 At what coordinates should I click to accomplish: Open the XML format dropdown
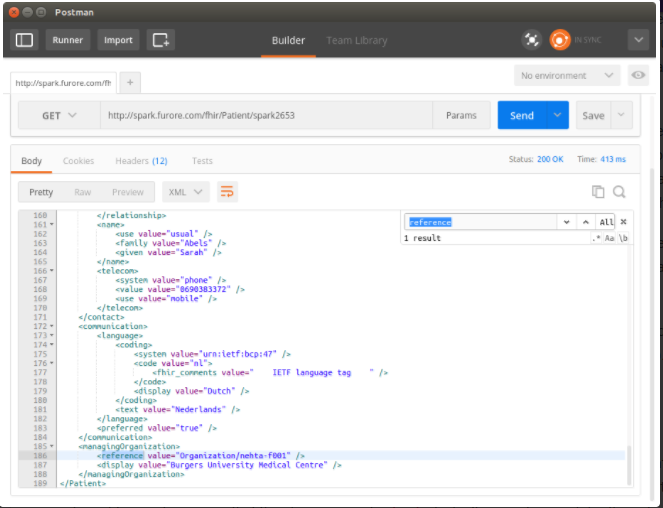185,192
